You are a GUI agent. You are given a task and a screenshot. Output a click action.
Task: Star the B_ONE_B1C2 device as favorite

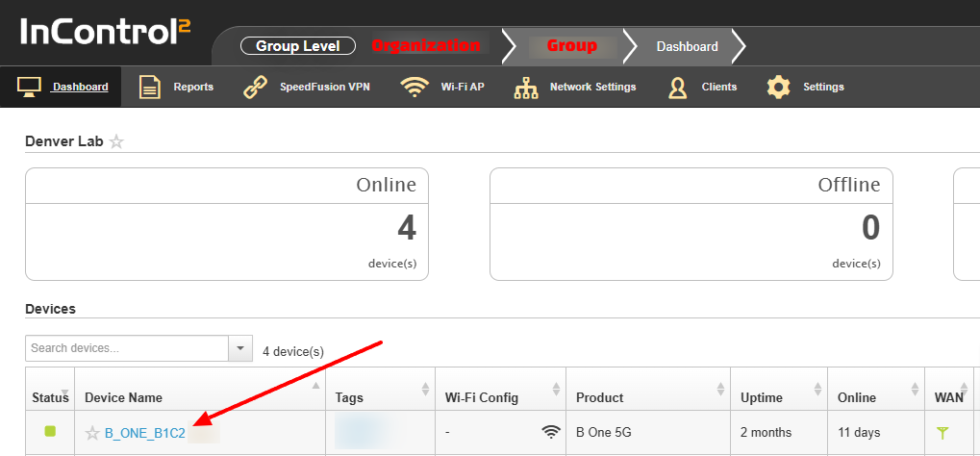click(92, 433)
